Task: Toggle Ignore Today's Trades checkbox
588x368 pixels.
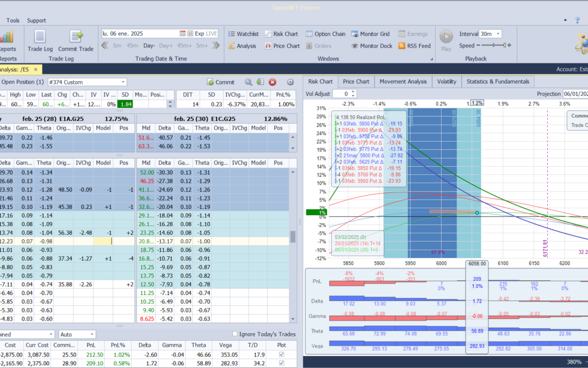Action: [x=235, y=334]
